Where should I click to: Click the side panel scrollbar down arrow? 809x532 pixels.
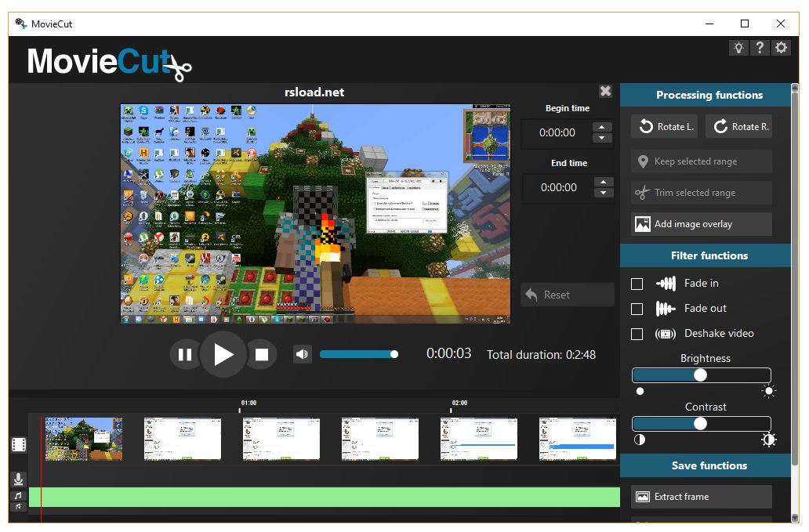(x=795, y=518)
